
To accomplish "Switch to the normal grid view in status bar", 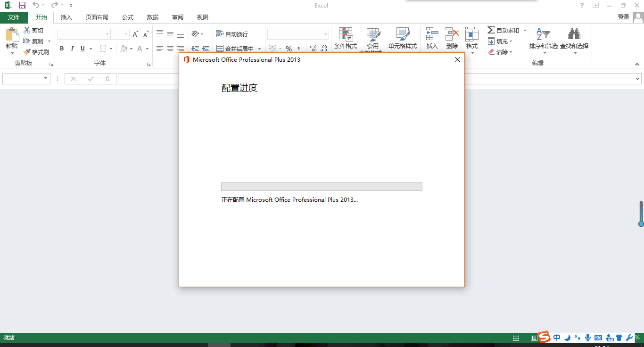I will 516,338.
